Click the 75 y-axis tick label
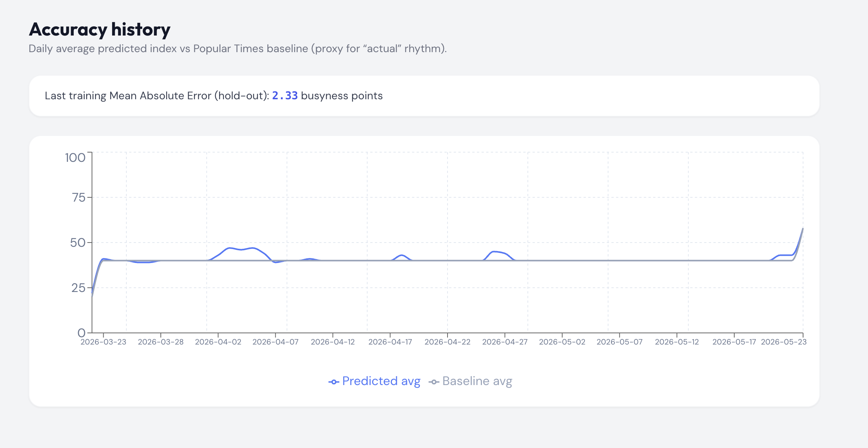The image size is (868, 448). click(x=78, y=198)
